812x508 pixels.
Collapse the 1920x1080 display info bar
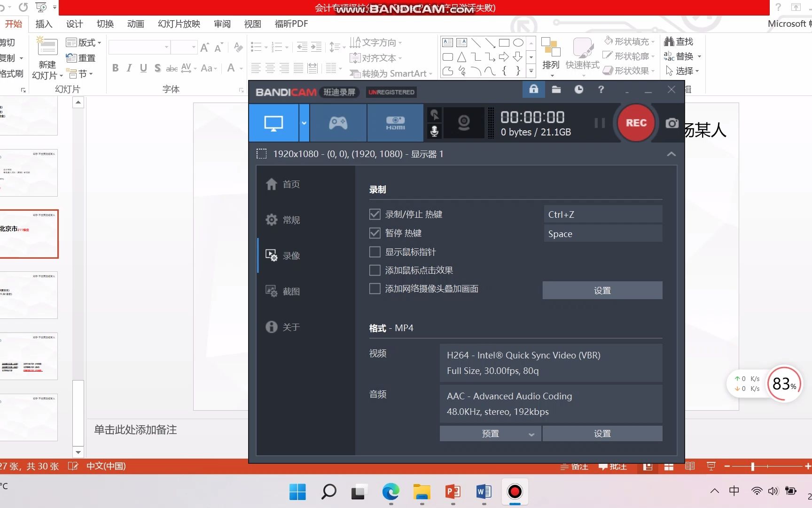[671, 154]
